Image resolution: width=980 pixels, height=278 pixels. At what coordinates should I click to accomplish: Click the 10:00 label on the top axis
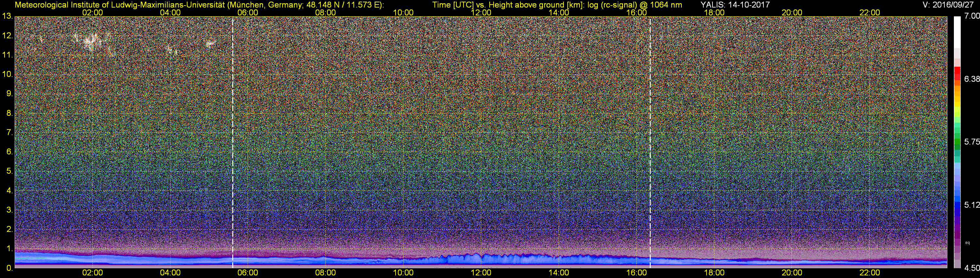click(403, 12)
